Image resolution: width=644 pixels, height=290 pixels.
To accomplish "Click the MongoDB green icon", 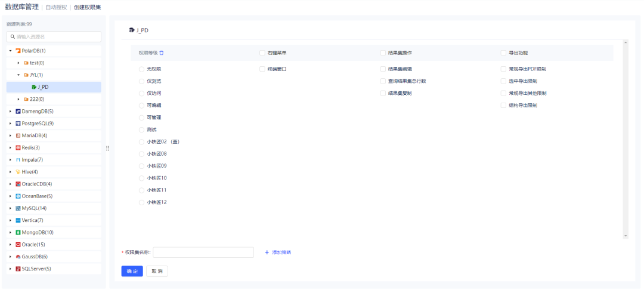I will (18, 232).
